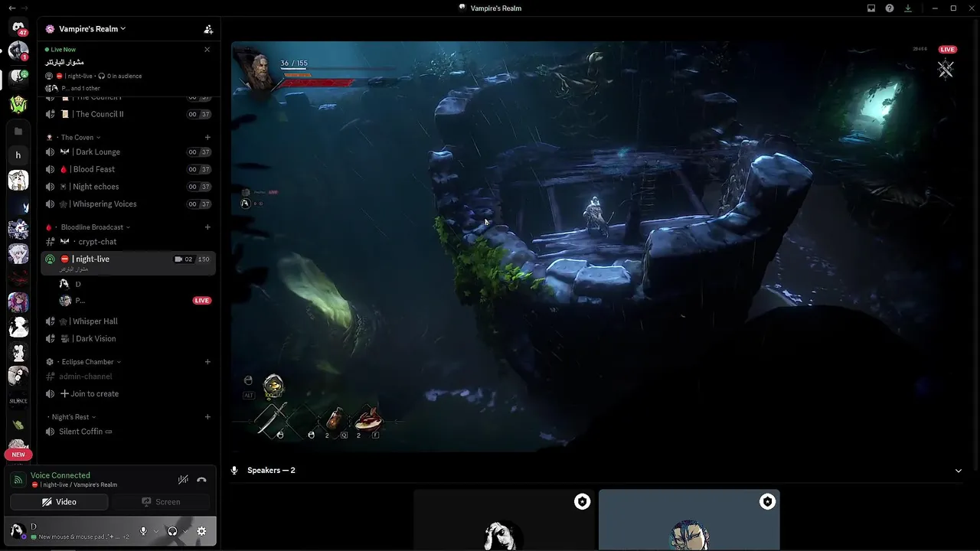Join the Blood Feast voice channel
Image resolution: width=980 pixels, height=551 pixels.
[128, 169]
